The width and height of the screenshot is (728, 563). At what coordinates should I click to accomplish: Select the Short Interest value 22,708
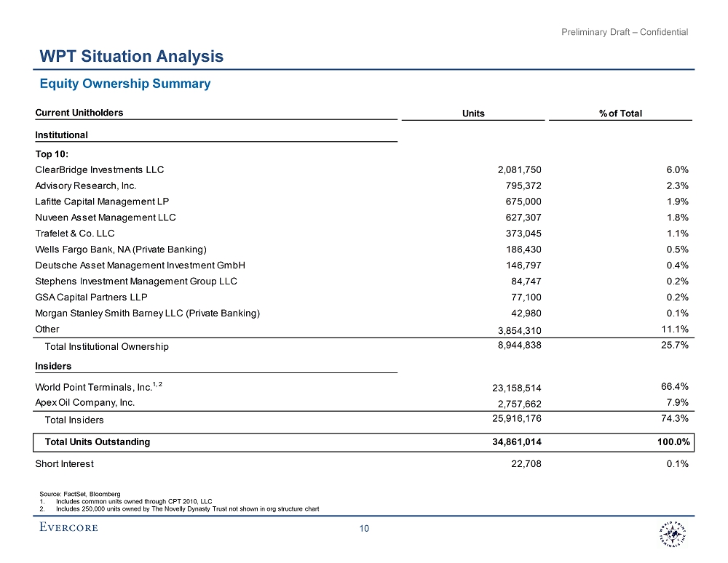pos(524,463)
